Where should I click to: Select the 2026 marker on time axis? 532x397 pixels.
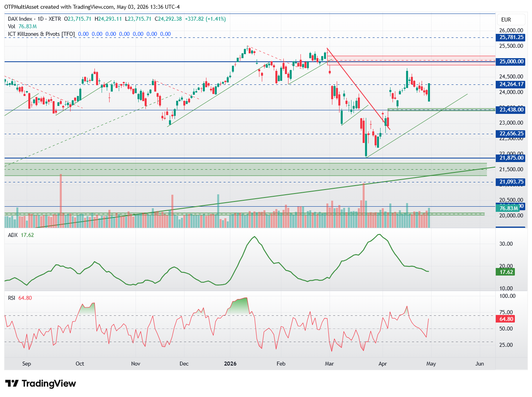point(230,364)
